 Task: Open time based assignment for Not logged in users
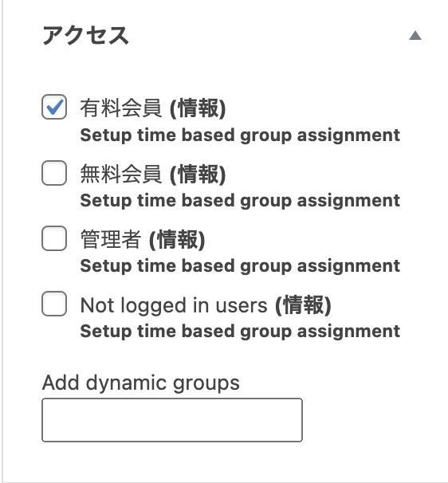click(x=240, y=331)
